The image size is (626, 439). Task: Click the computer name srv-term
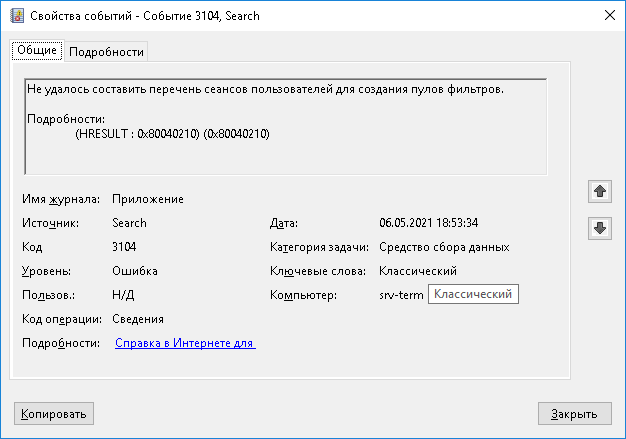(x=401, y=295)
